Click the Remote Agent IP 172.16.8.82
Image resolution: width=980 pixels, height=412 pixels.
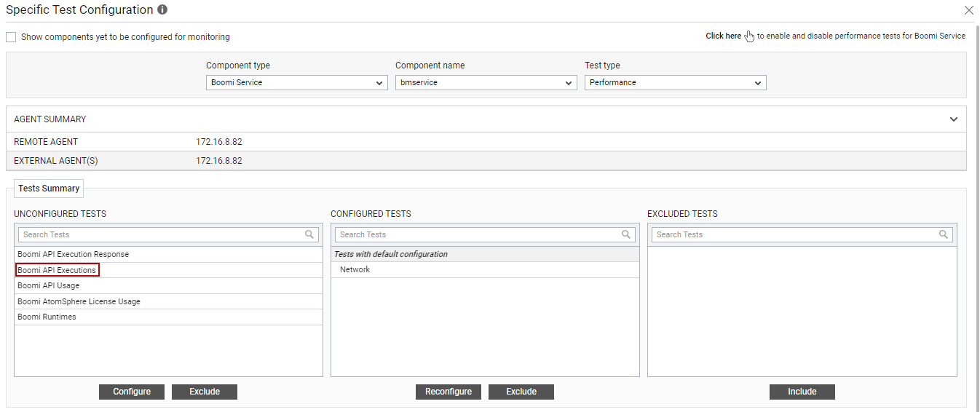(x=219, y=142)
